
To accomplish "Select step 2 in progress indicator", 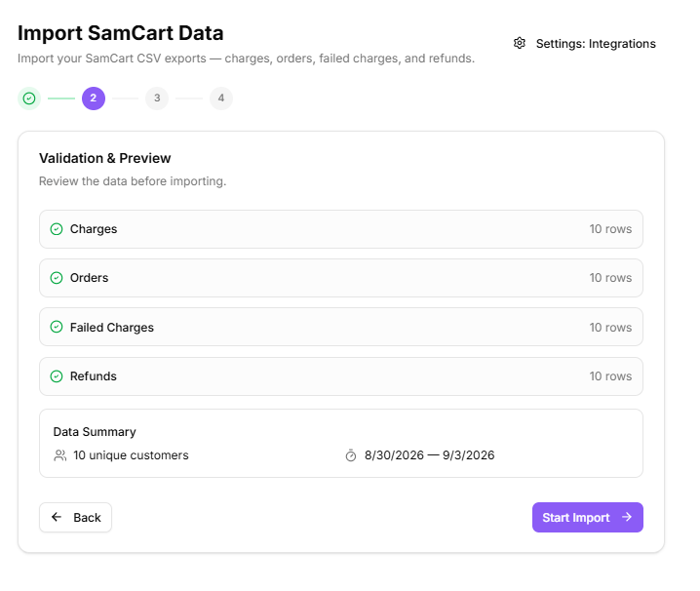I will [x=94, y=98].
